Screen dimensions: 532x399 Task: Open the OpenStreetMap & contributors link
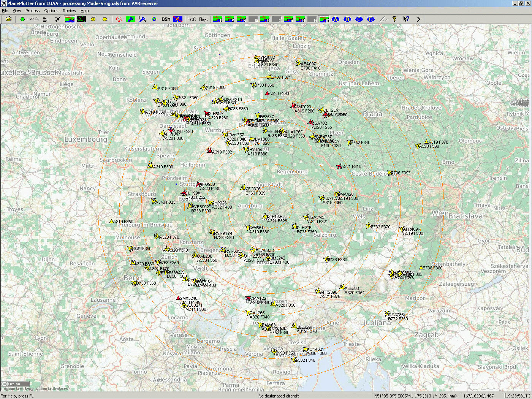(36, 389)
